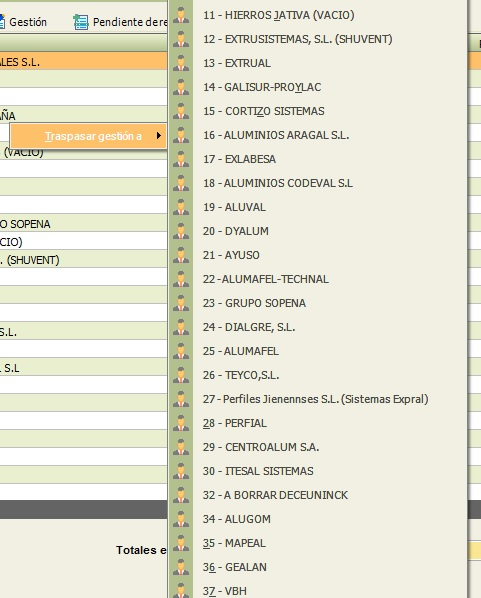Viewport: 481px width, 598px height.
Task: Click the user icon beside 11 - HIERROS JATIVA (VACIO)
Action: [181, 15]
